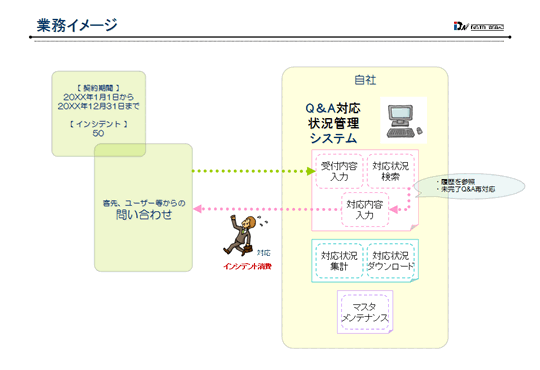Select the 契約期間 information box
Image resolution: width=540 pixels, height=370 pixels.
[x=98, y=114]
